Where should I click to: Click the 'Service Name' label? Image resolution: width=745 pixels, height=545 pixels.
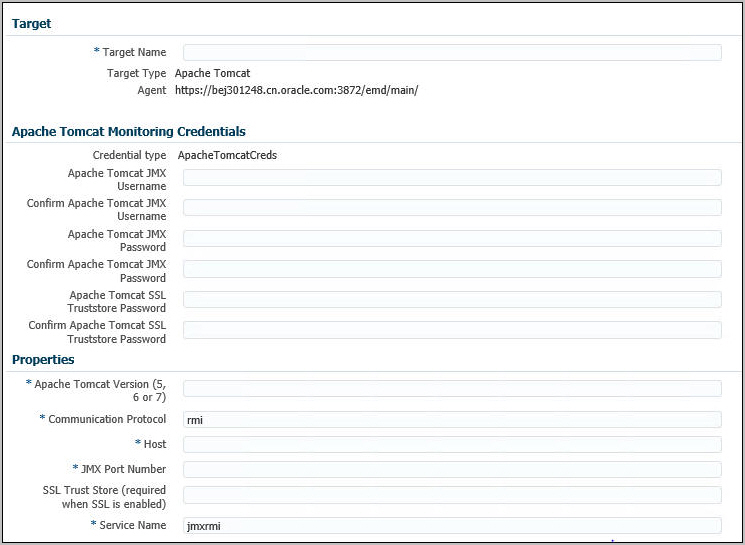(x=133, y=525)
